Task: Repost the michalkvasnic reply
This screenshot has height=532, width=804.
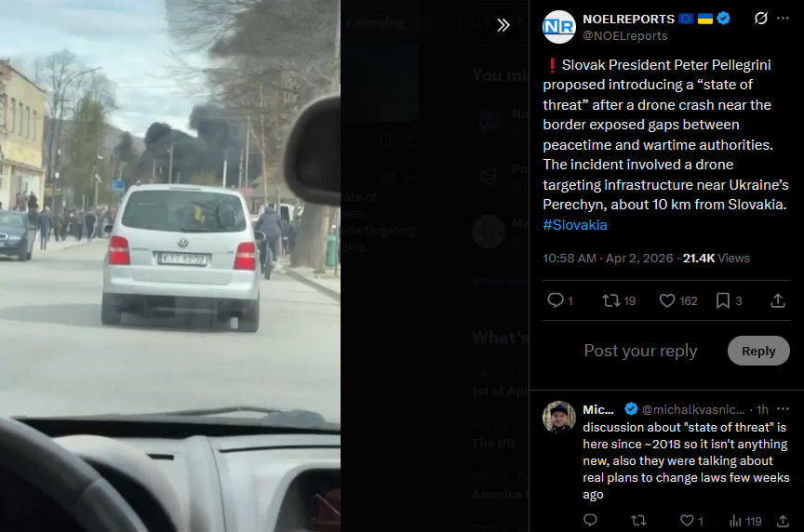Action: [638, 521]
